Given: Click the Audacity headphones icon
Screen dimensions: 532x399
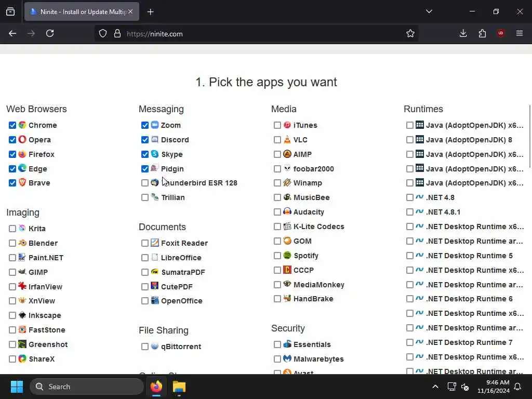Looking at the screenshot, I should click(x=287, y=212).
